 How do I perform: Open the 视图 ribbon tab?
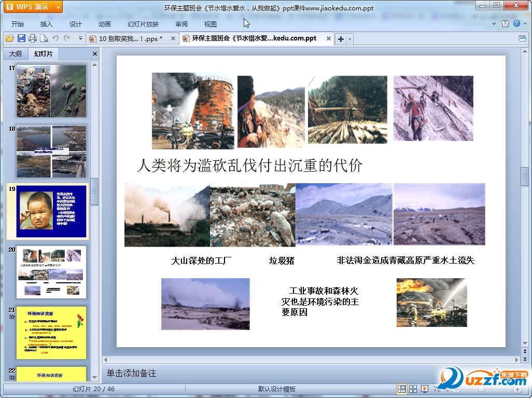click(211, 24)
